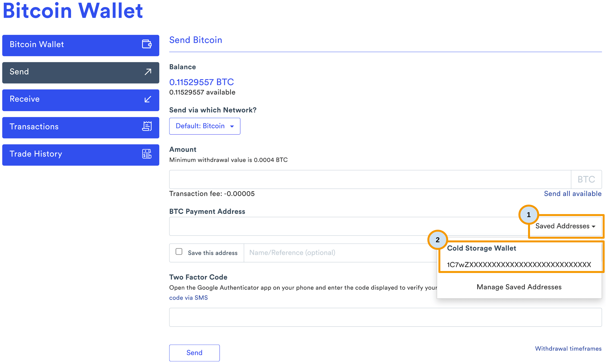Open the Default: Bitcoin network dropdown

(x=204, y=126)
